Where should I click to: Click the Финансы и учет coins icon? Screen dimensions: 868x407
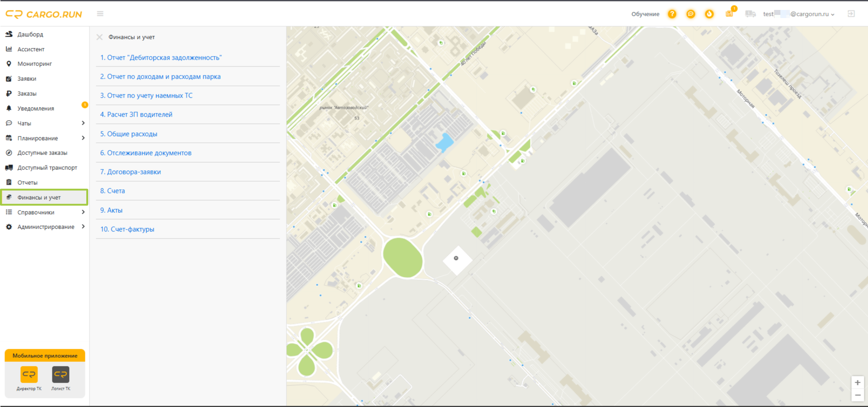(x=9, y=197)
